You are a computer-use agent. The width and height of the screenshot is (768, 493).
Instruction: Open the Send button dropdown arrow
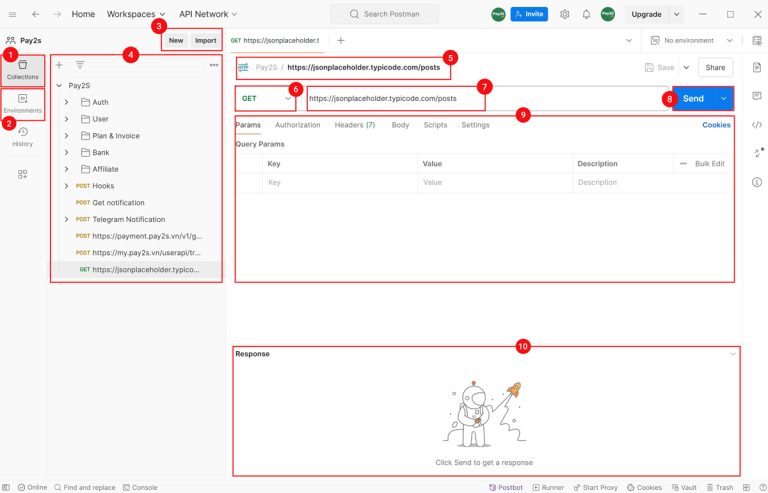point(723,99)
